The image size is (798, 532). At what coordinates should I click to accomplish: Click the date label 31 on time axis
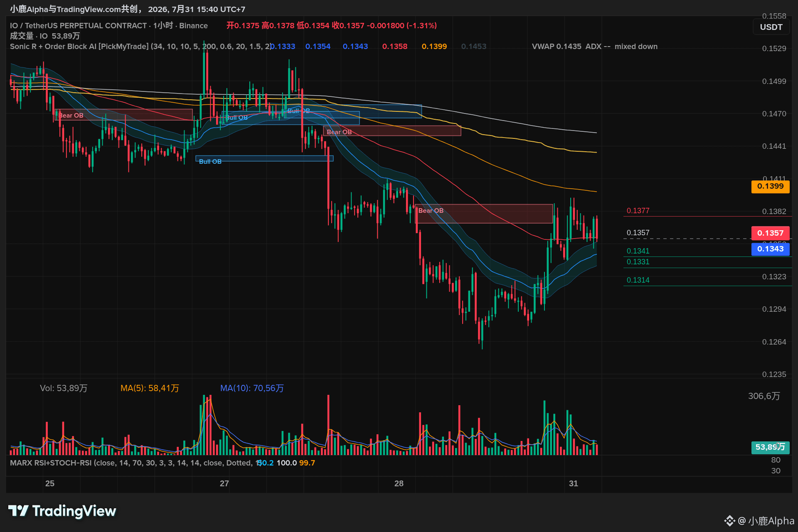pos(574,483)
